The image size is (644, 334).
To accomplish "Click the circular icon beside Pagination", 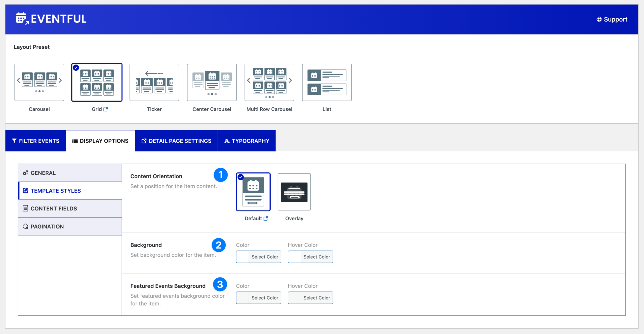I will [25, 226].
